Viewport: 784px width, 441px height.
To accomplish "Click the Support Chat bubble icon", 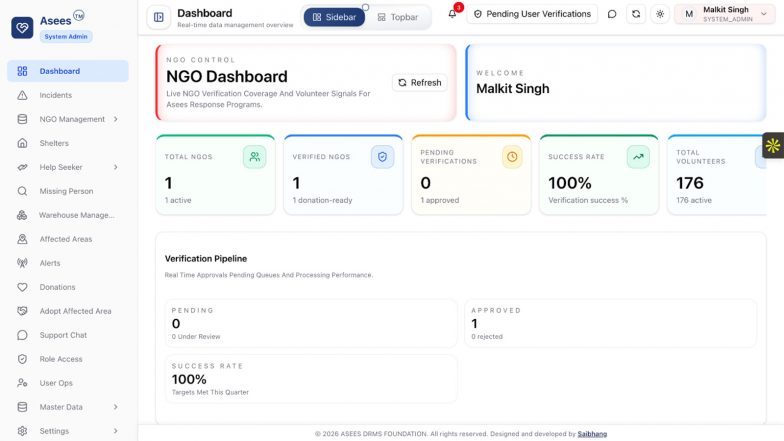I will pyautogui.click(x=22, y=335).
